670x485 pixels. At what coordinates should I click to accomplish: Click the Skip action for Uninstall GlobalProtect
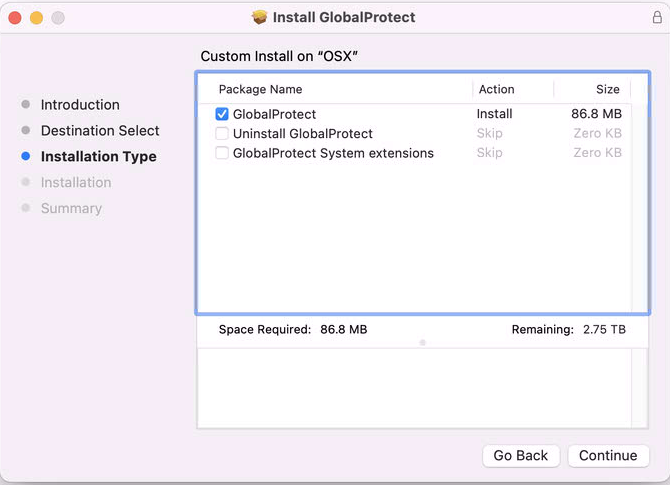pyautogui.click(x=489, y=133)
